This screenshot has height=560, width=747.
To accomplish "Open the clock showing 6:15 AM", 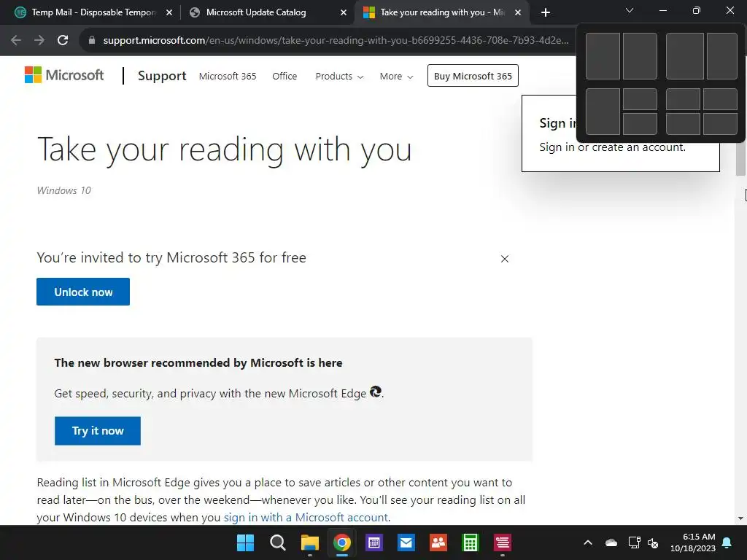I will pos(693,542).
